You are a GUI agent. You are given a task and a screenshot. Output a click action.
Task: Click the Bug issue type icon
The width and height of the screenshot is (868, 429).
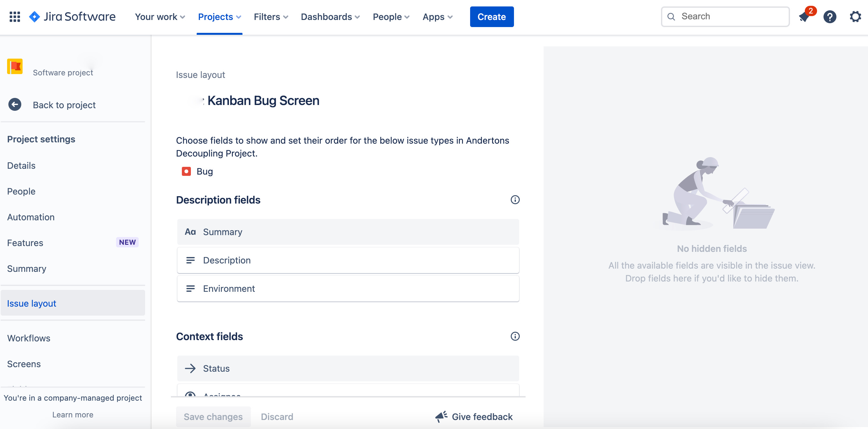click(186, 171)
